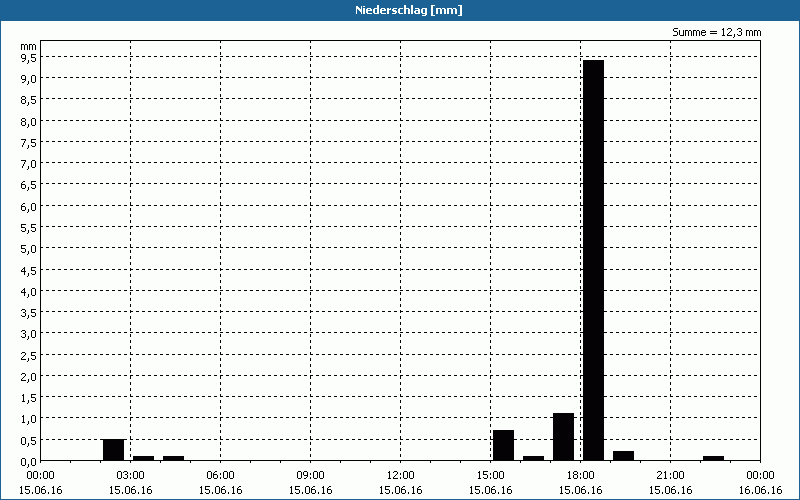800x500 pixels.
Task: Click the small bar immediately after 03:00
Action: (143, 458)
